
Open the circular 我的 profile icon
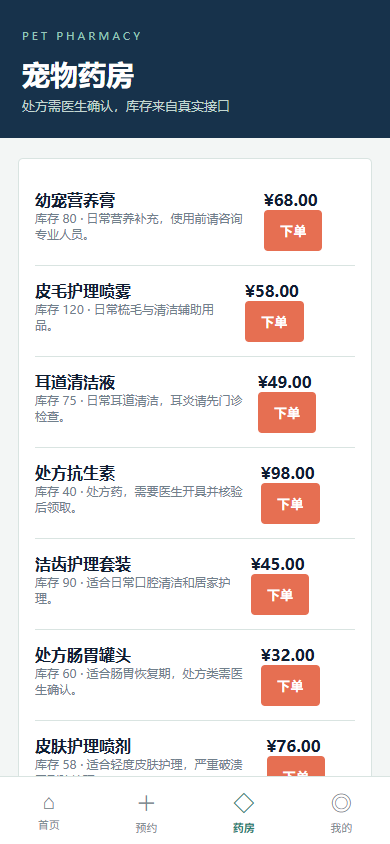(341, 803)
